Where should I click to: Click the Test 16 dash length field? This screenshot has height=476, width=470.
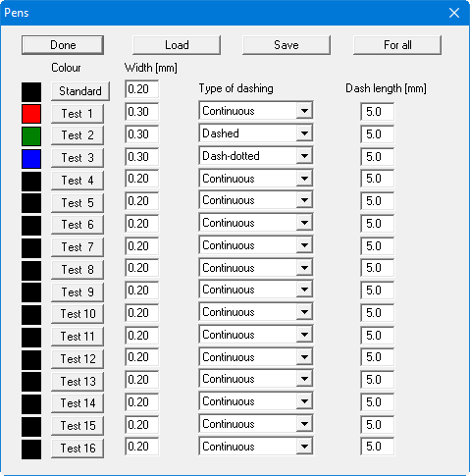coord(378,447)
